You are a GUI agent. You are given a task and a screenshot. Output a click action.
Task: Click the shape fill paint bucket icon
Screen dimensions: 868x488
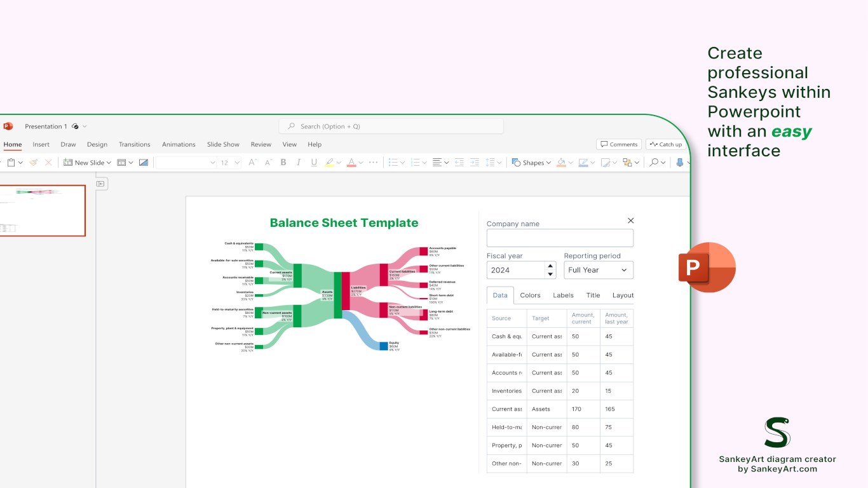point(561,163)
